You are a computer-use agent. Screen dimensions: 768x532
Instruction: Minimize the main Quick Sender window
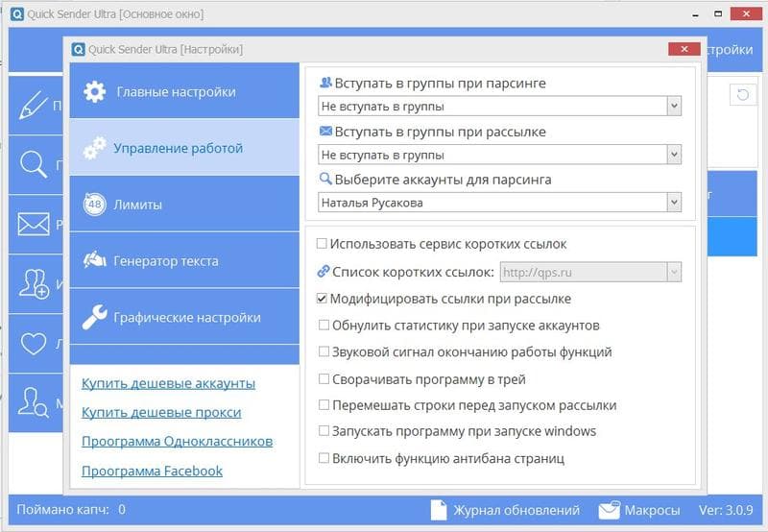(695, 14)
